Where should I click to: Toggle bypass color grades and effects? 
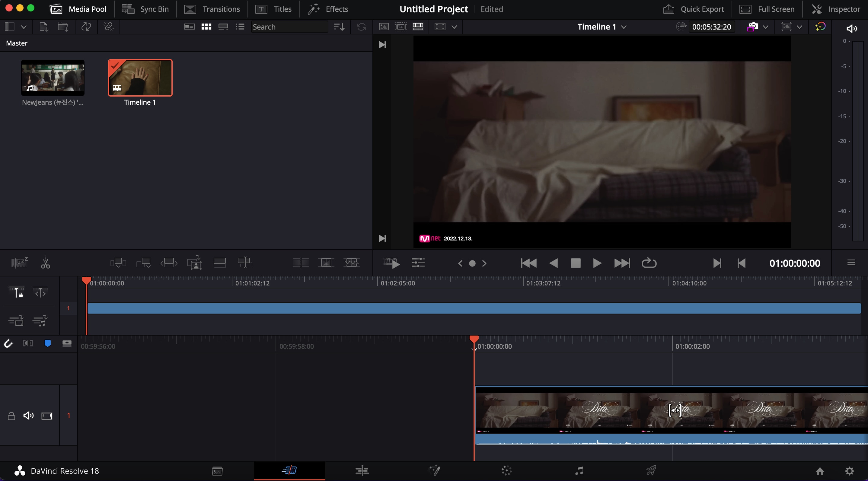click(820, 27)
